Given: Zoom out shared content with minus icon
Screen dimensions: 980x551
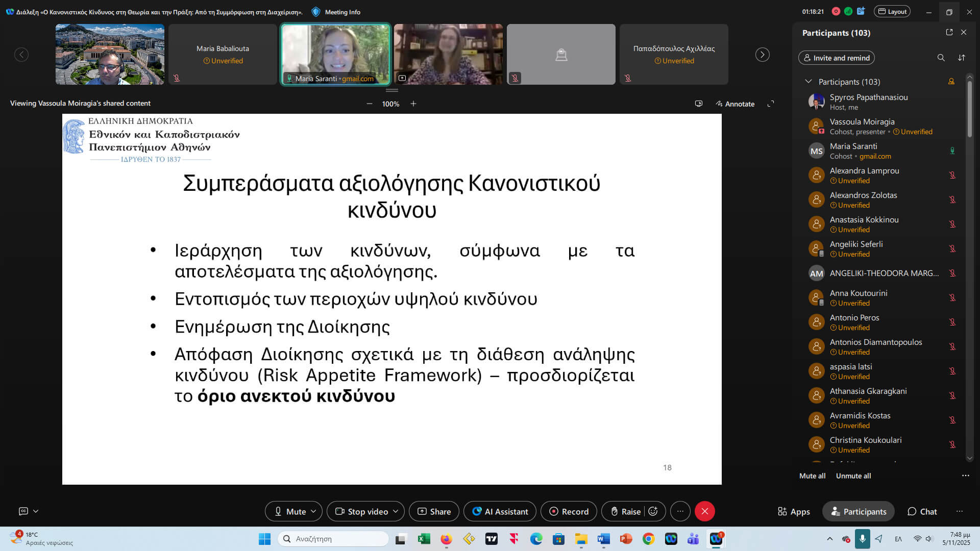Looking at the screenshot, I should pyautogui.click(x=370, y=104).
